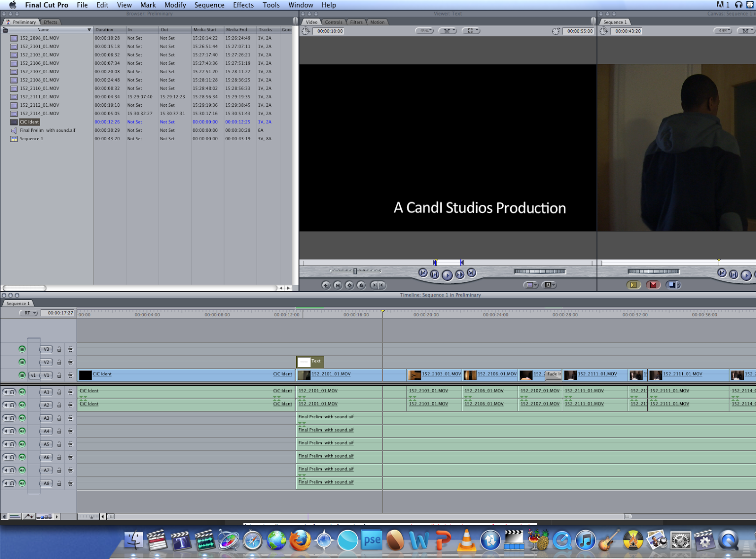Select v1 source control button
The width and height of the screenshot is (756, 559).
(x=34, y=375)
